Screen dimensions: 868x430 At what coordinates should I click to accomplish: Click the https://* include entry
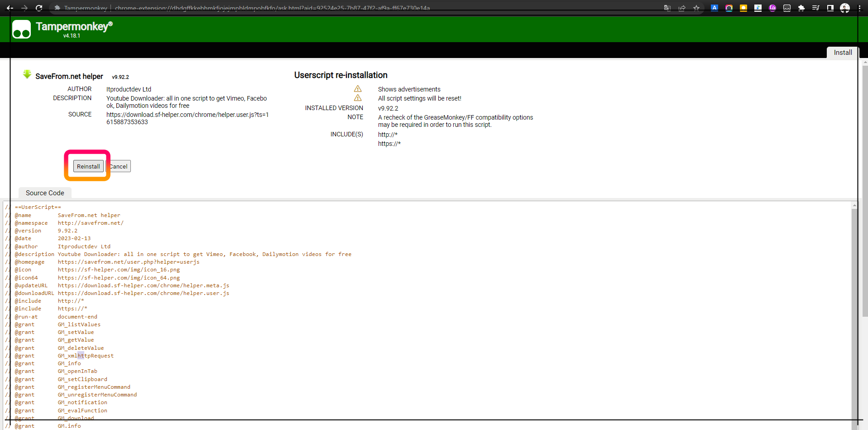(x=389, y=144)
